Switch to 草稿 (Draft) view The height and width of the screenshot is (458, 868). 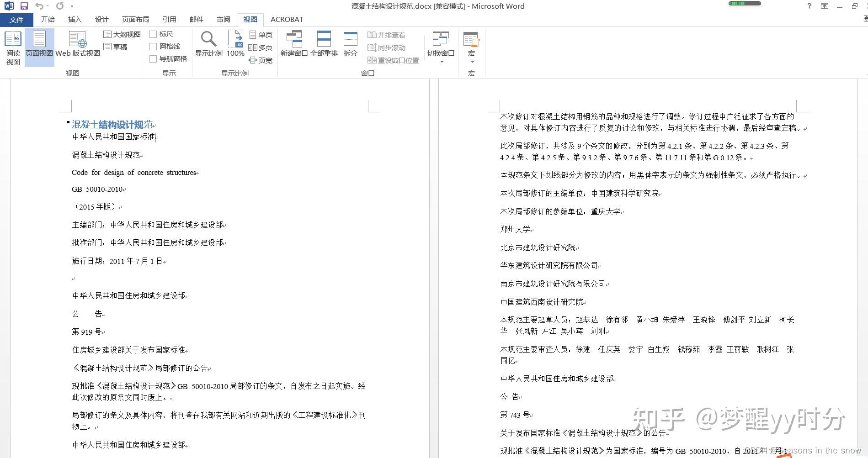click(116, 47)
